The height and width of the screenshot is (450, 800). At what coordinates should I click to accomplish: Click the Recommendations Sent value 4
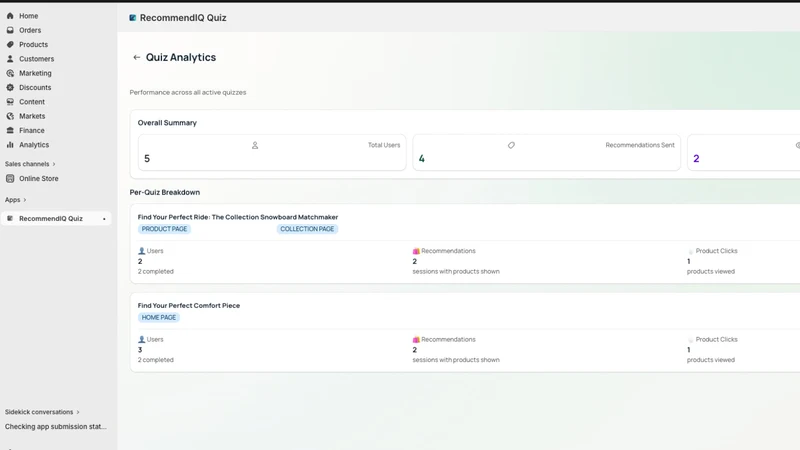point(421,159)
